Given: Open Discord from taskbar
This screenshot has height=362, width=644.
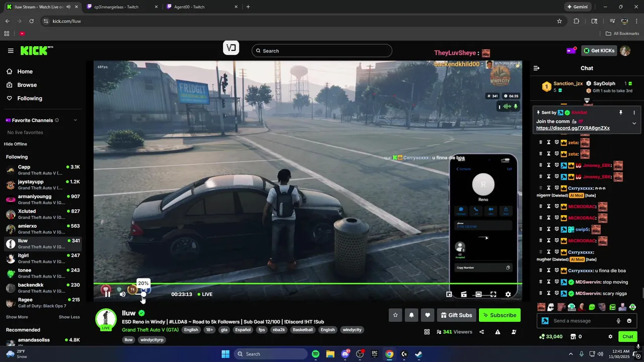Looking at the screenshot, I should (x=345, y=354).
